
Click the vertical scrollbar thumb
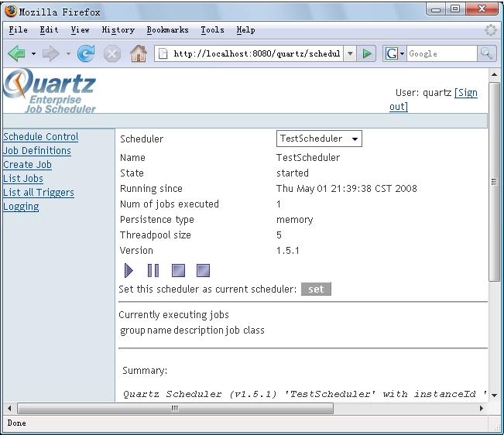tap(495, 182)
